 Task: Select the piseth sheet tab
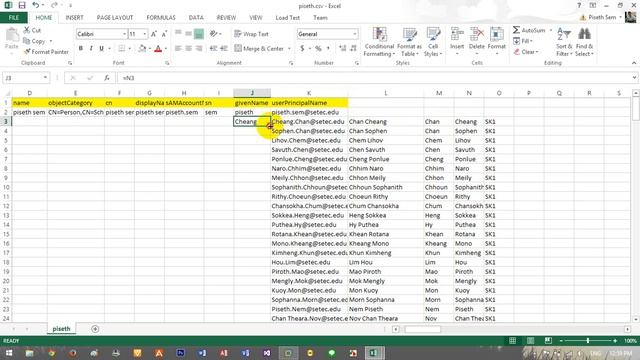click(61, 329)
